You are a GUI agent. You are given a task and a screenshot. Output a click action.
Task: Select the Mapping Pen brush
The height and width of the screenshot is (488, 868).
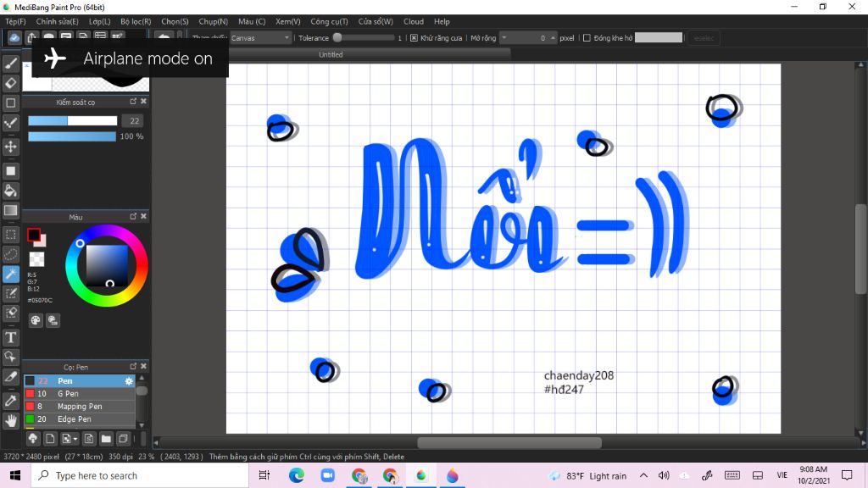coord(79,406)
